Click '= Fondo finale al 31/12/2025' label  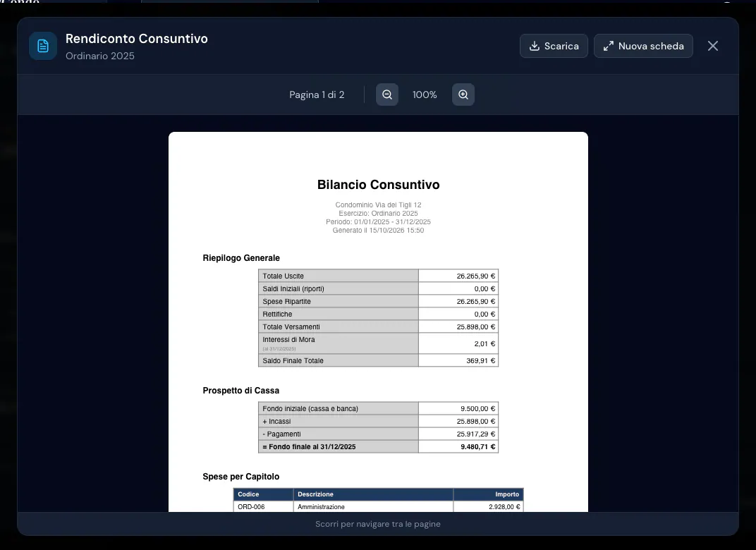click(x=309, y=447)
